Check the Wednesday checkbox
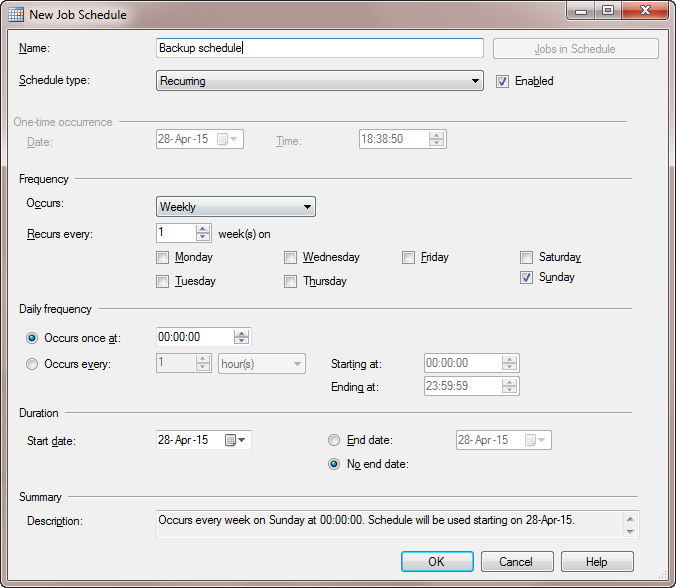 pyautogui.click(x=290, y=257)
